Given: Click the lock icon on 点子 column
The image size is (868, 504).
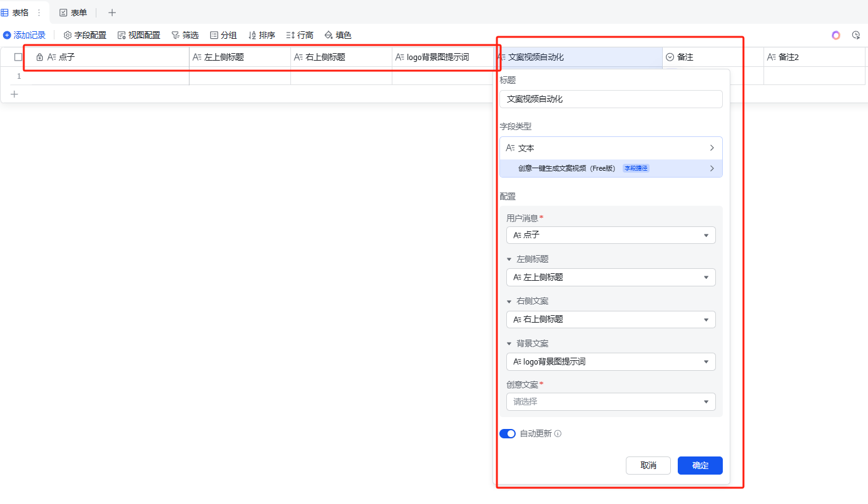Looking at the screenshot, I should coord(40,57).
